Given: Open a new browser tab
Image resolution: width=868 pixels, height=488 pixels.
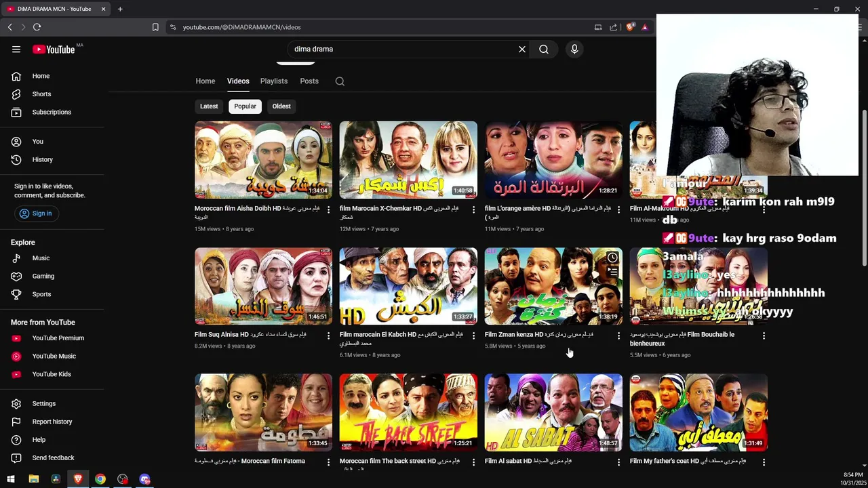Looking at the screenshot, I should pyautogui.click(x=120, y=9).
